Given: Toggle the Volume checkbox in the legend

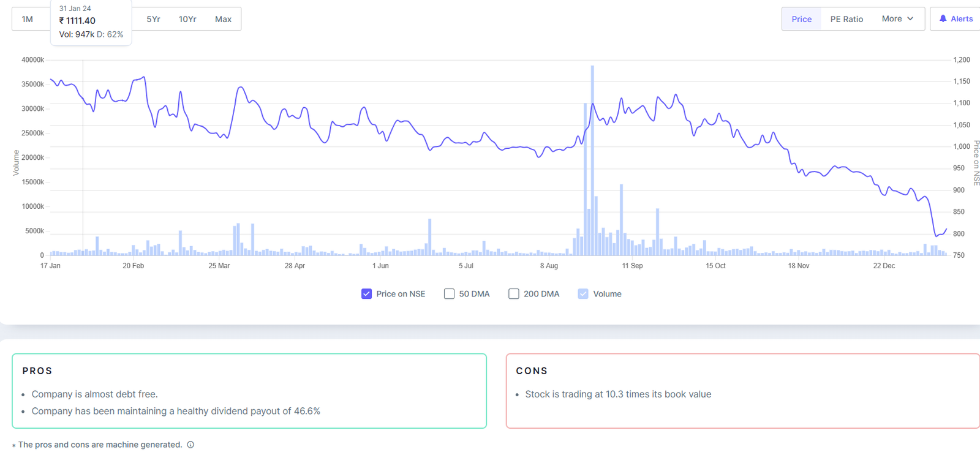Looking at the screenshot, I should tap(583, 294).
